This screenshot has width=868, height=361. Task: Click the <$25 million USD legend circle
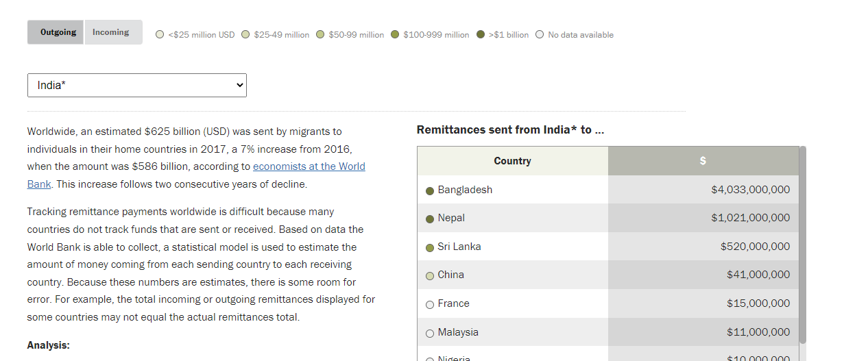pyautogui.click(x=160, y=34)
